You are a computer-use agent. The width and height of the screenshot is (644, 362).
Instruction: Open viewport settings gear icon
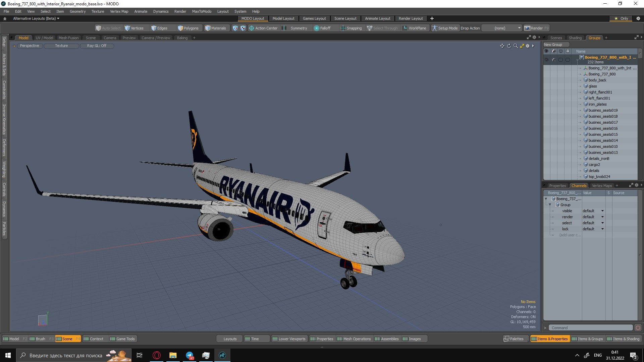point(528,46)
